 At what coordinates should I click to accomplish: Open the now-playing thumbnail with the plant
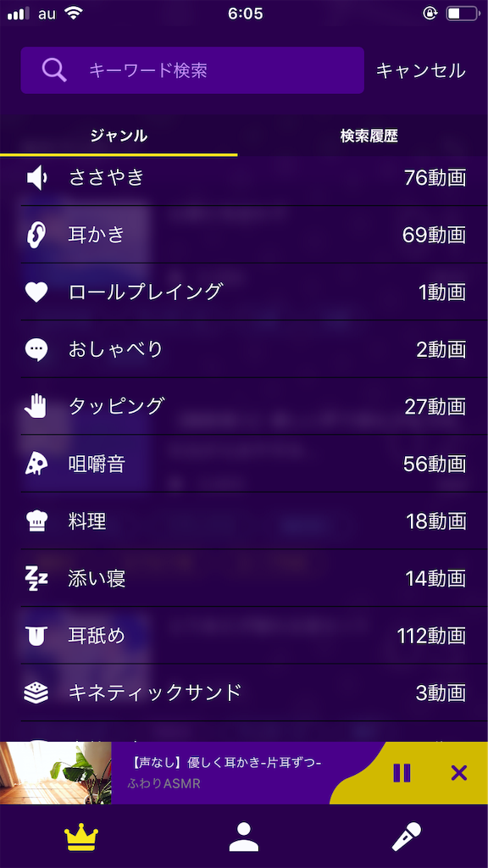(56, 773)
